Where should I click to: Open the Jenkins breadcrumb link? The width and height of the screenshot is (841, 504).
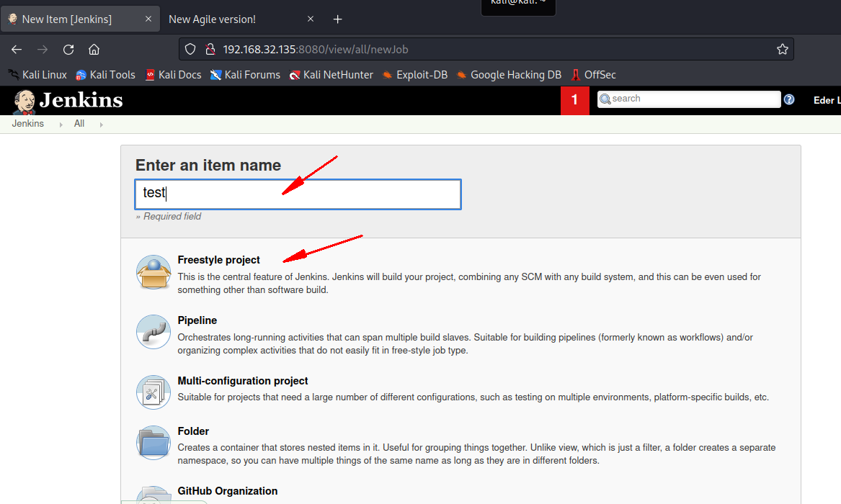coord(28,124)
